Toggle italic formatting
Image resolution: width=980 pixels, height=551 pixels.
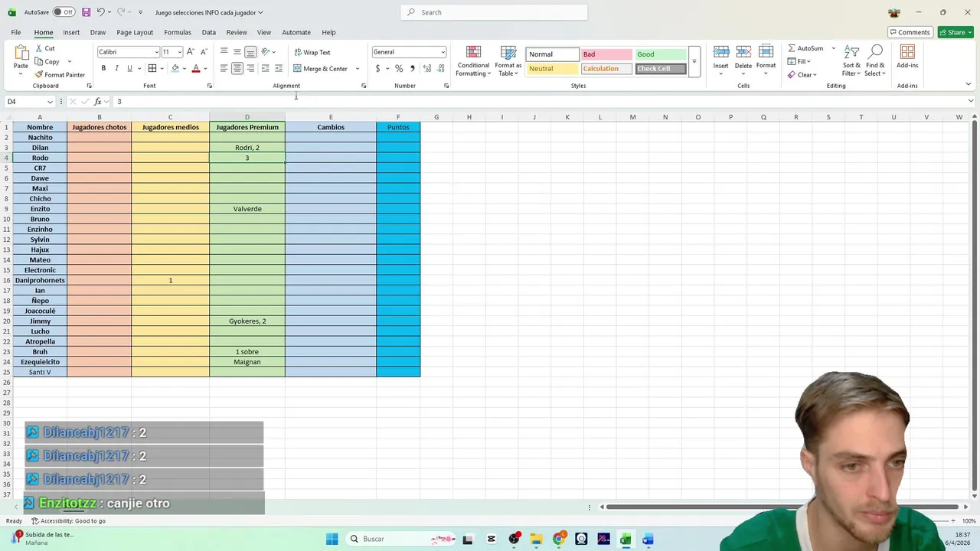click(x=116, y=68)
